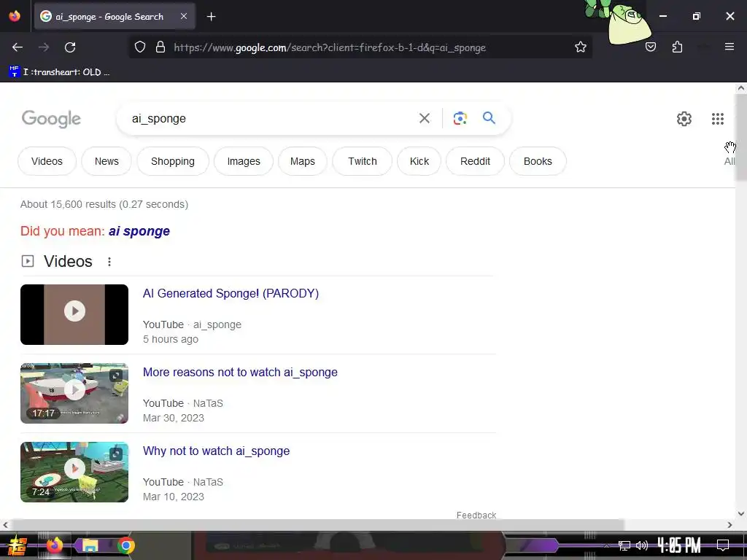747x560 pixels.
Task: Filter results by Shopping
Action: click(172, 161)
